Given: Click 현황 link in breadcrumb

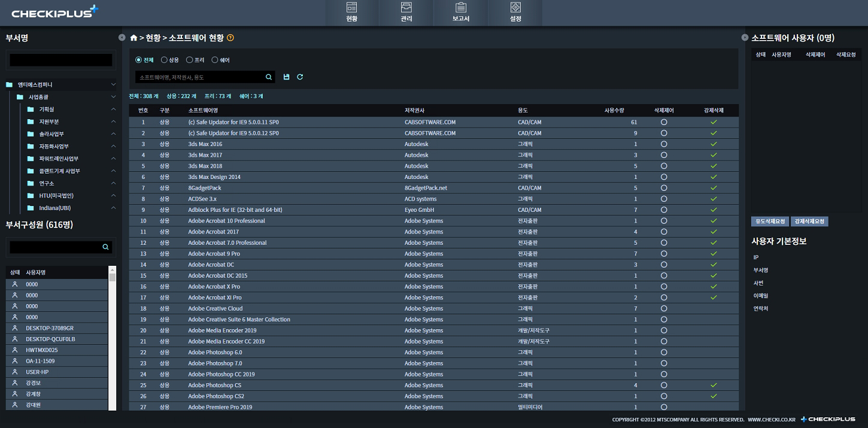Looking at the screenshot, I should pos(153,38).
